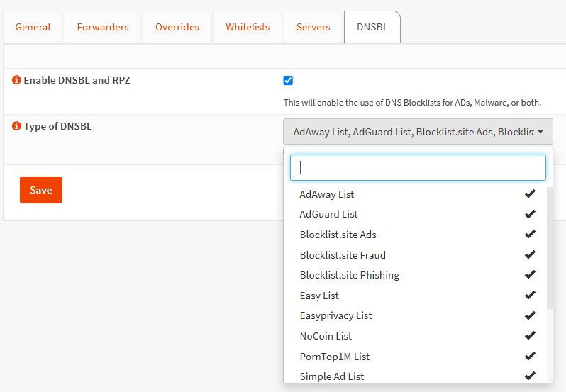566x392 pixels.
Task: Click checkmark icon next to Simple Ad List
Action: [x=529, y=376]
